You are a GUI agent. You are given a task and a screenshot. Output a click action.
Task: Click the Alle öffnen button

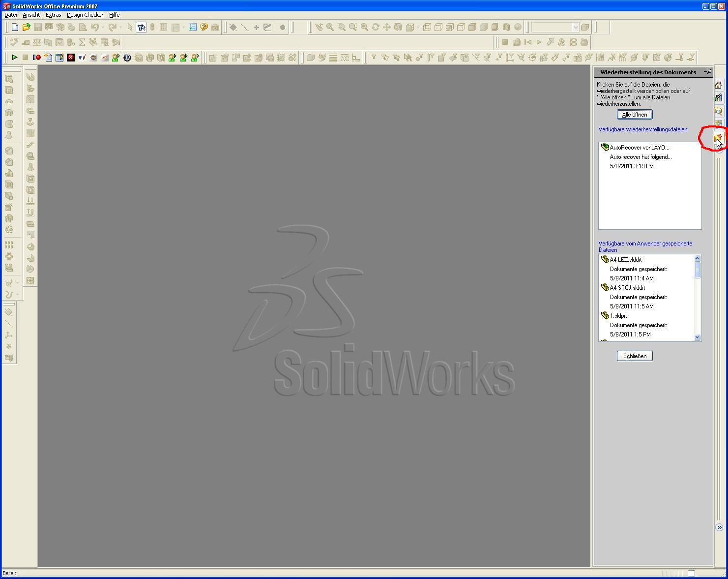(x=635, y=115)
